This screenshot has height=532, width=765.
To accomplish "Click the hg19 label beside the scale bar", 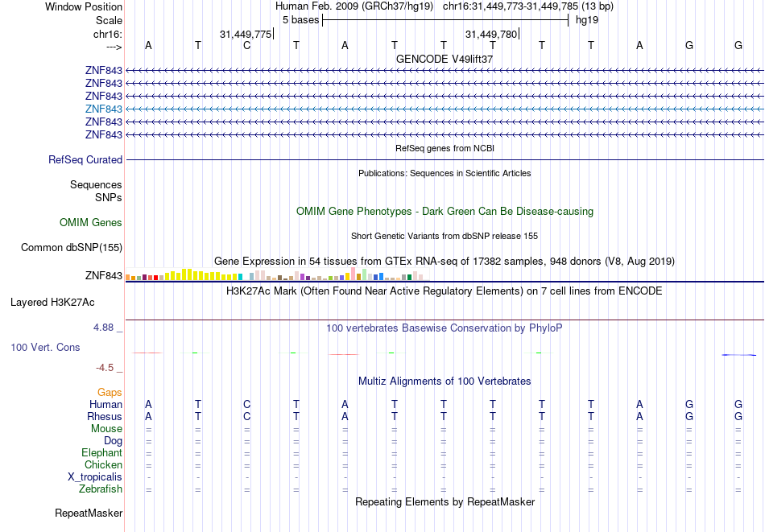I will coord(587,20).
